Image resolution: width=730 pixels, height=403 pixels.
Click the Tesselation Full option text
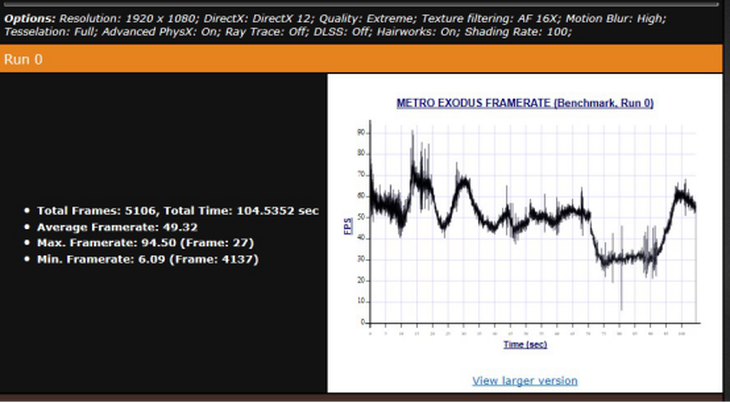click(x=52, y=34)
